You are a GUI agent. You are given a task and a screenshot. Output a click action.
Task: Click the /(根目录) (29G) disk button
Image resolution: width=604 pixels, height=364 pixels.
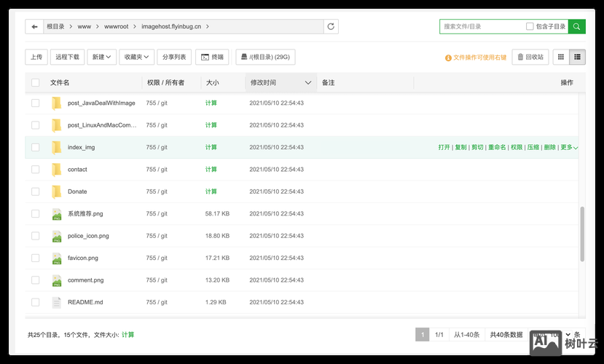pyautogui.click(x=265, y=57)
